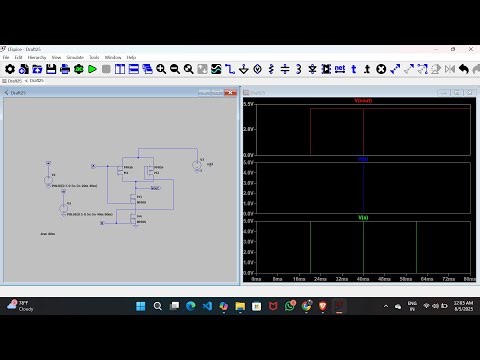Tile windows vertically from the toolbar
480x360 pixels.
(x=120, y=69)
